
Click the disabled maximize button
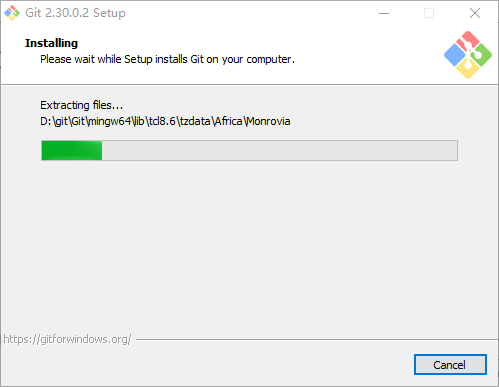[x=429, y=13]
